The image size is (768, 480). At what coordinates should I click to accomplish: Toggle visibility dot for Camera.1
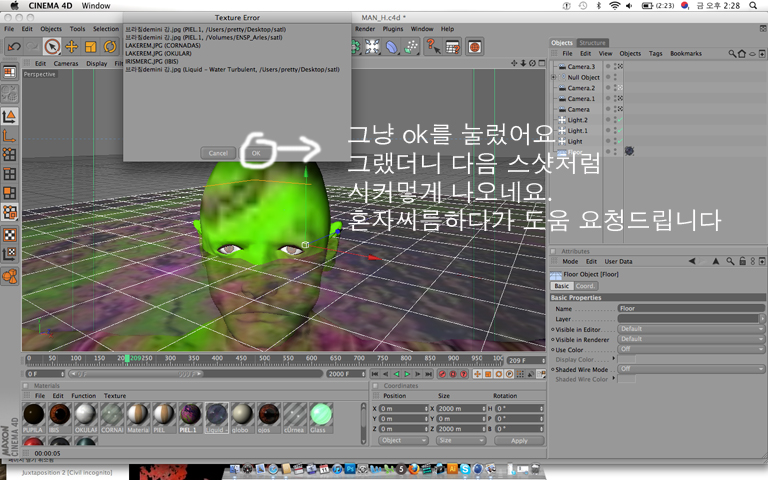tap(608, 98)
